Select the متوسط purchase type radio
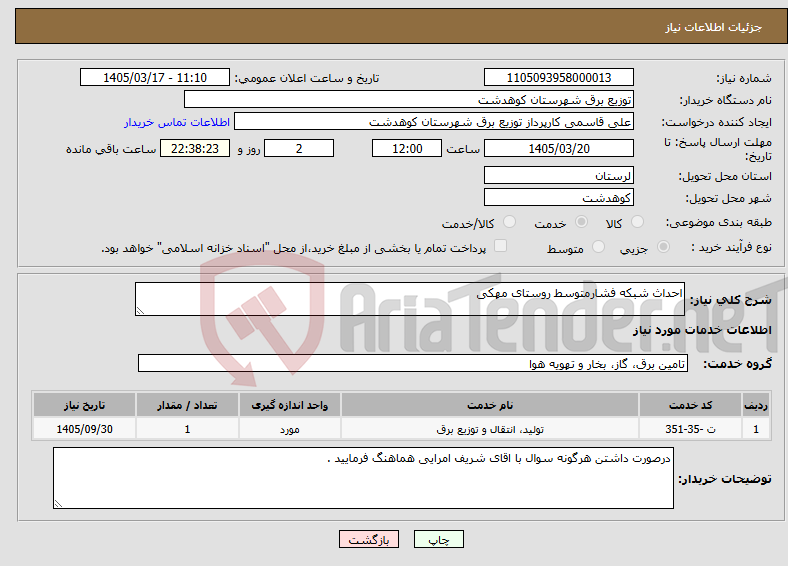 pos(599,247)
